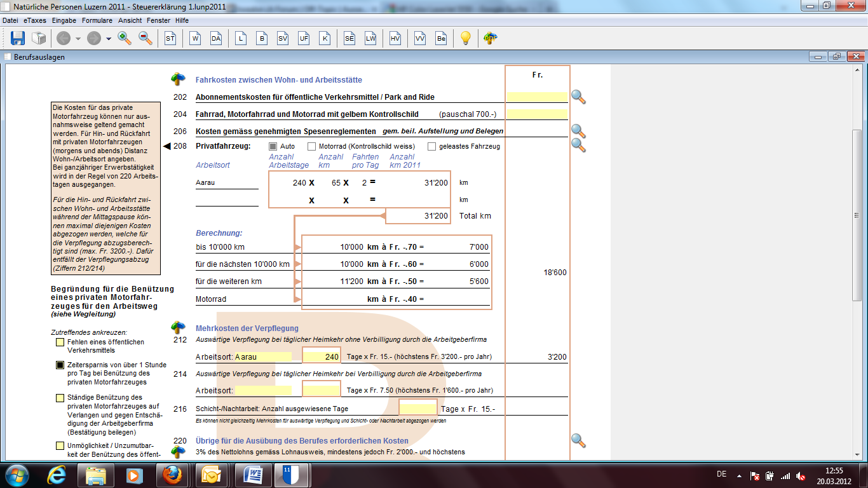
Task: Click the yellow Fahrrad pauschal amount field
Action: point(537,114)
